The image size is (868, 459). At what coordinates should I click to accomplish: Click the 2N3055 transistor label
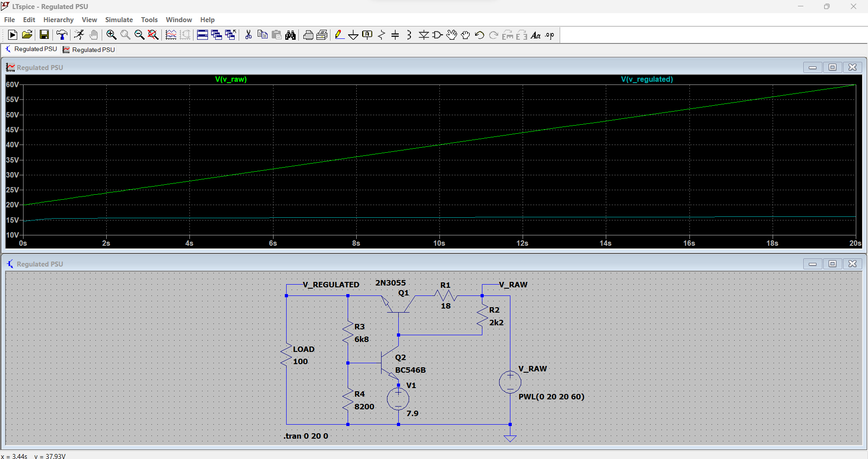pos(391,283)
